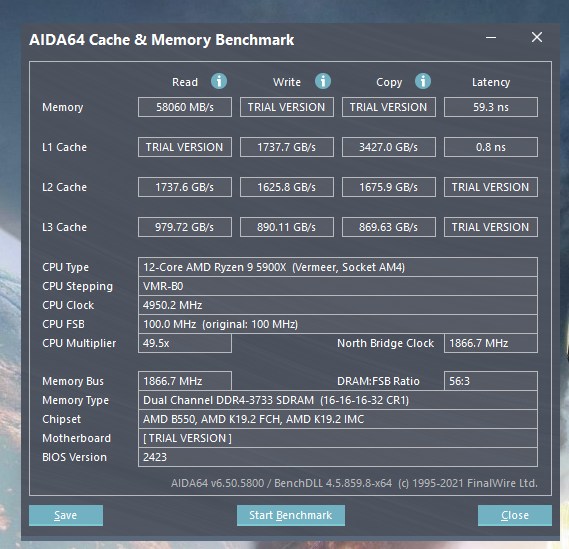Click the Write column info icon
Image resolution: width=569 pixels, height=549 pixels.
pos(323,81)
